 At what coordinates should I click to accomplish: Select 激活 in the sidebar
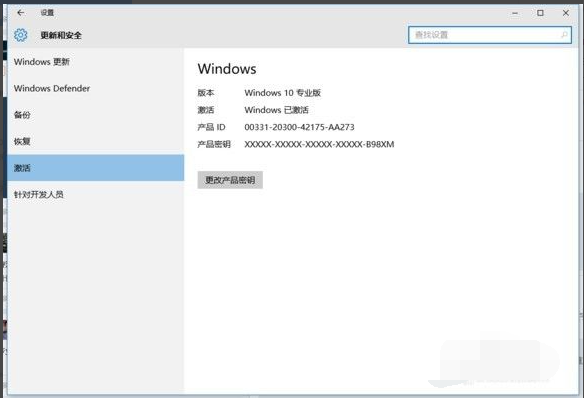[96, 168]
